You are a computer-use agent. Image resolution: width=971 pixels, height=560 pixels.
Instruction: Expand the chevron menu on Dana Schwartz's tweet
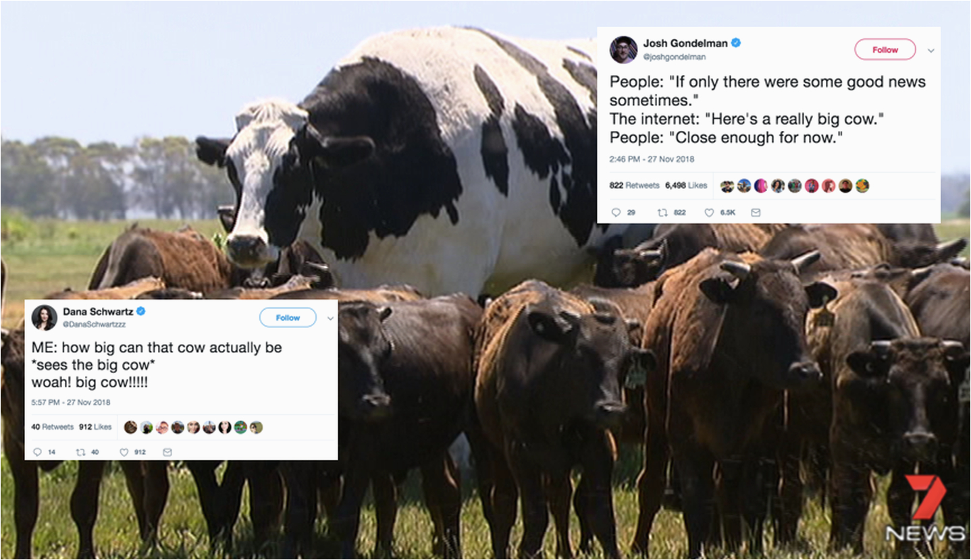(x=330, y=318)
